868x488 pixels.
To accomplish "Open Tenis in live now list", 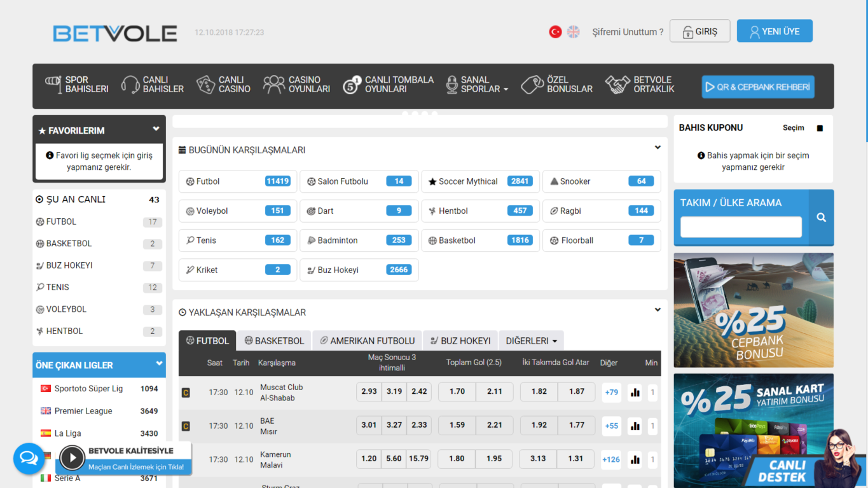I will (99, 288).
